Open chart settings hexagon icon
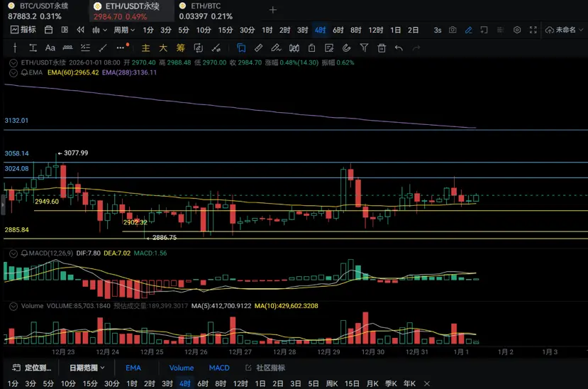Screen dimensions: 588x389 pyautogui.click(x=517, y=30)
